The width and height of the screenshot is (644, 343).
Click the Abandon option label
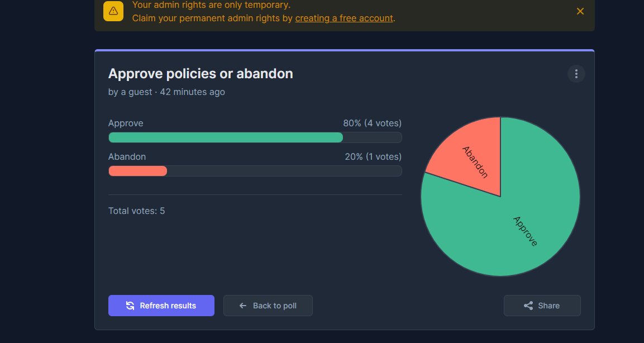pos(127,157)
